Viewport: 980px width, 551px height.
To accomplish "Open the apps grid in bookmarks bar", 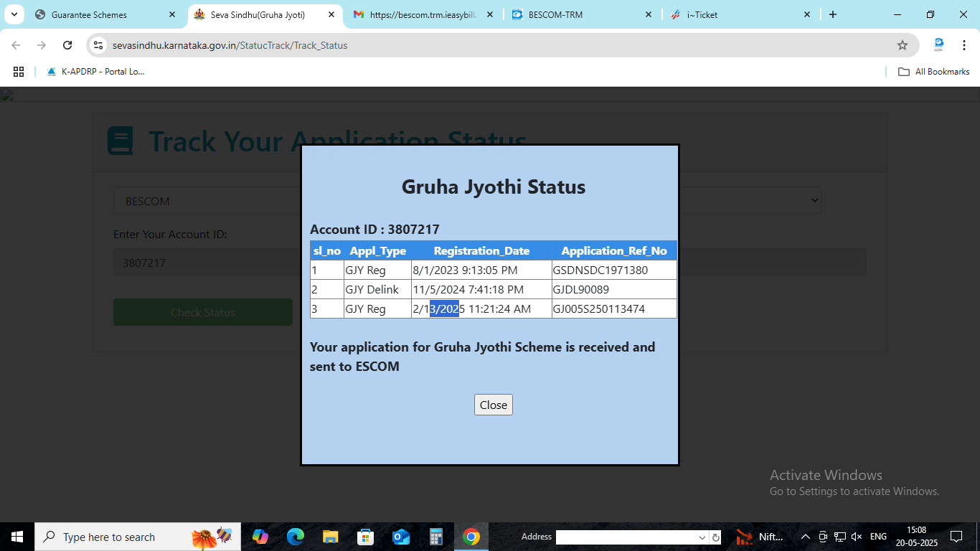I will pos(19,72).
